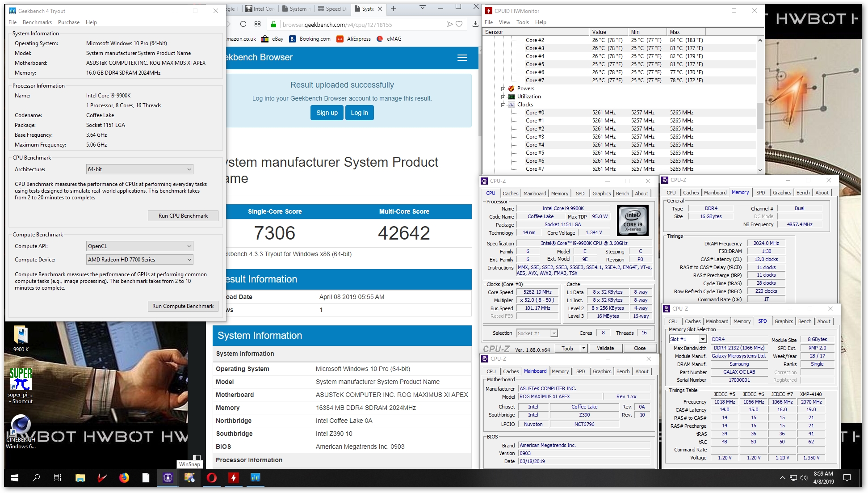Click the HWMonitor vertical scrollbar thumb
The width and height of the screenshot is (868, 493).
pyautogui.click(x=760, y=115)
